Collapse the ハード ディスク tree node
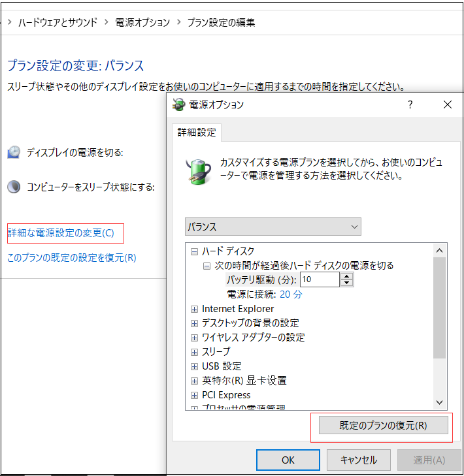 coord(194,251)
